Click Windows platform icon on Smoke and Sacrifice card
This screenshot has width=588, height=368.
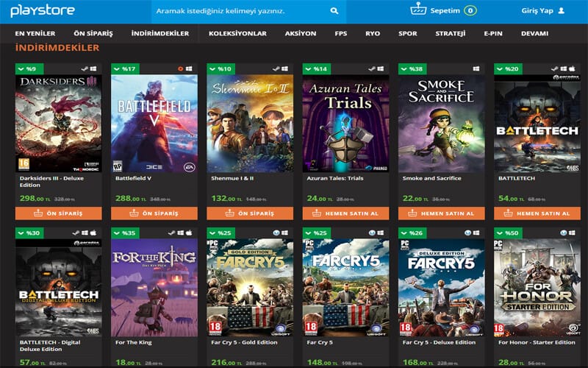pos(476,68)
